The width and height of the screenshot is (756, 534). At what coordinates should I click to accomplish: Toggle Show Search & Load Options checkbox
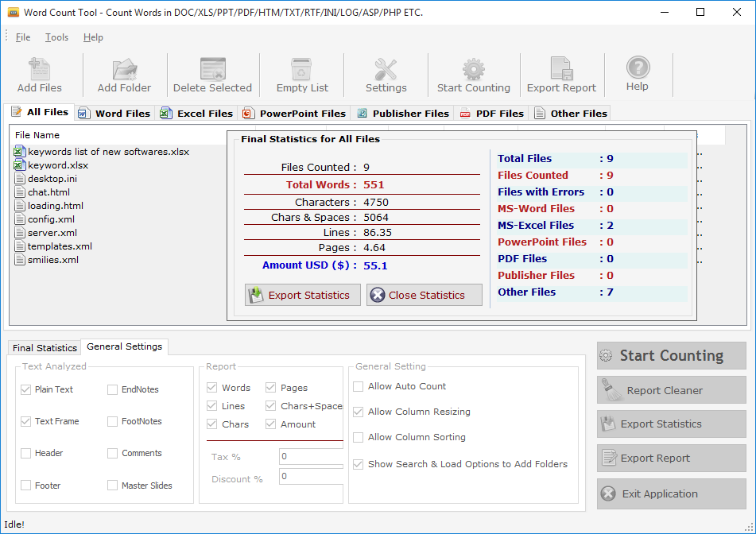pyautogui.click(x=359, y=464)
